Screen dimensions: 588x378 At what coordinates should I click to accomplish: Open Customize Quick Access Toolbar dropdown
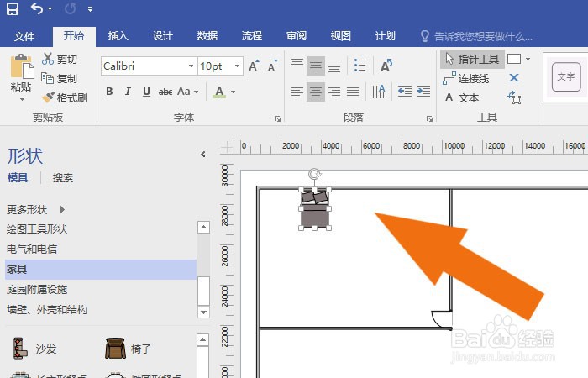90,9
